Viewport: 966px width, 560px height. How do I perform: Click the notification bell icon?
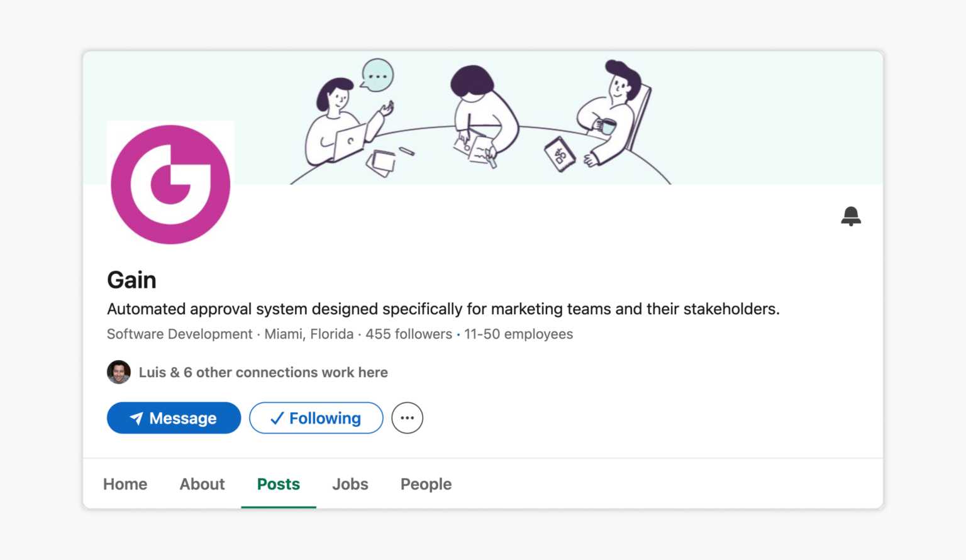tap(851, 216)
